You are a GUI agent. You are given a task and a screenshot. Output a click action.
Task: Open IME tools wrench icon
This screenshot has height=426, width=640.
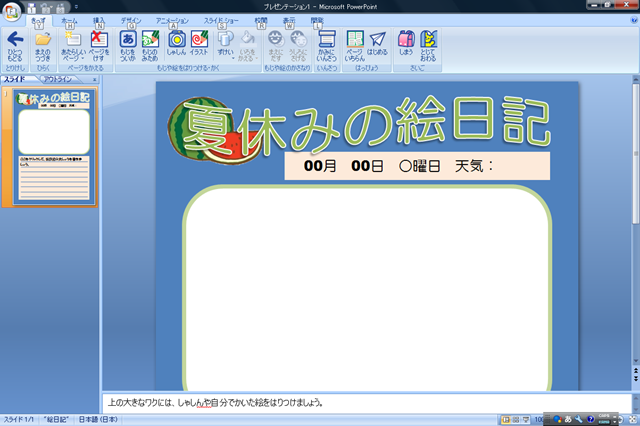coord(579,419)
